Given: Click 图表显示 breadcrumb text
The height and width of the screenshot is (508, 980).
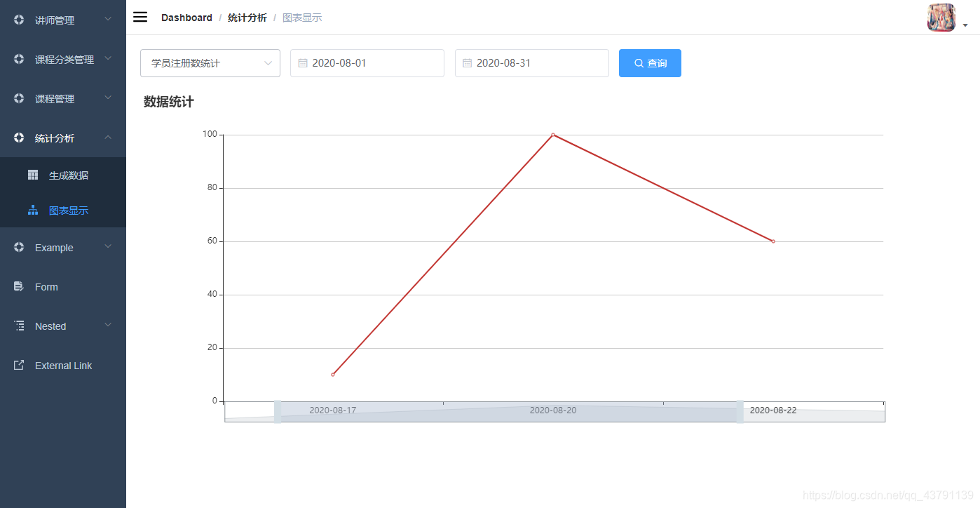Looking at the screenshot, I should point(302,18).
